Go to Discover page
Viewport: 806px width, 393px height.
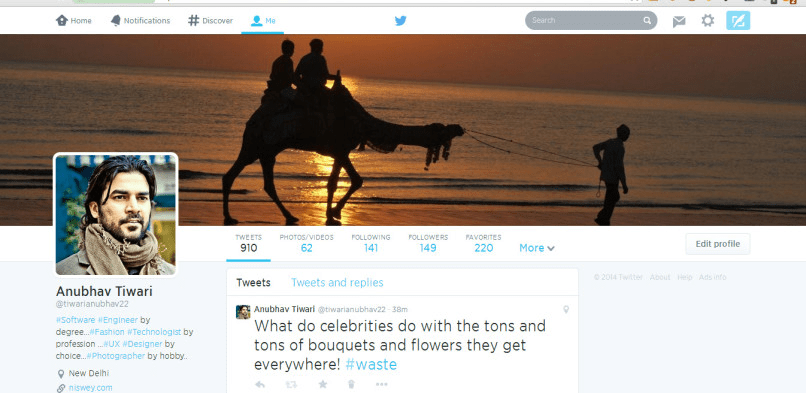[210, 21]
